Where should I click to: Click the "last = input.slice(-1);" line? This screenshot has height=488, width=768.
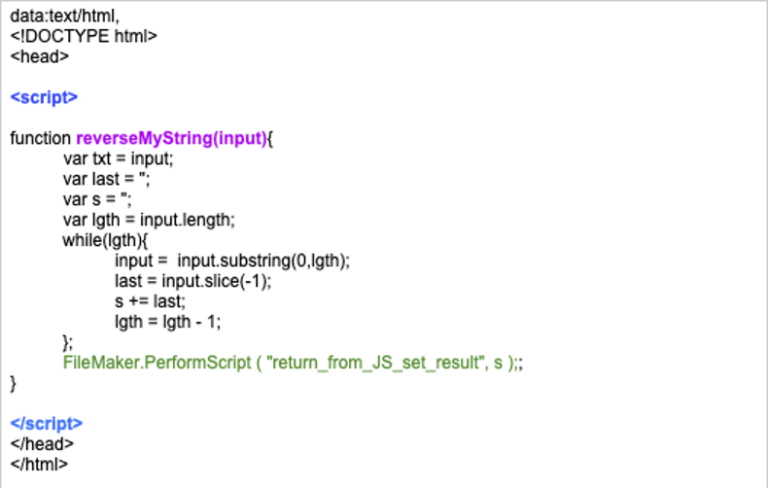click(193, 281)
